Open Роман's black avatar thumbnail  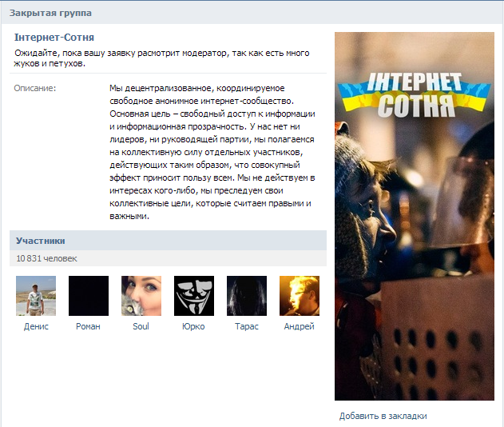coord(89,296)
